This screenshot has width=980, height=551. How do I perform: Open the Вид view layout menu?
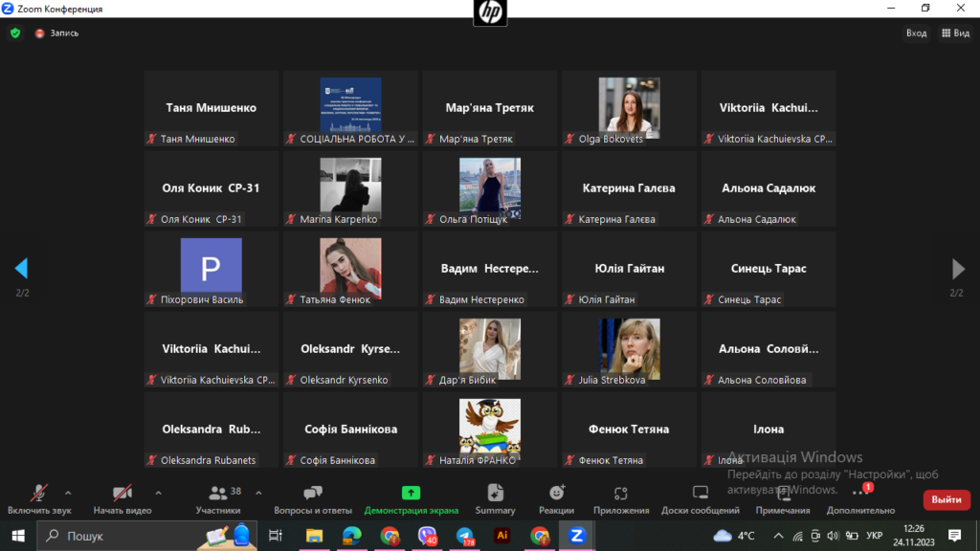[955, 33]
